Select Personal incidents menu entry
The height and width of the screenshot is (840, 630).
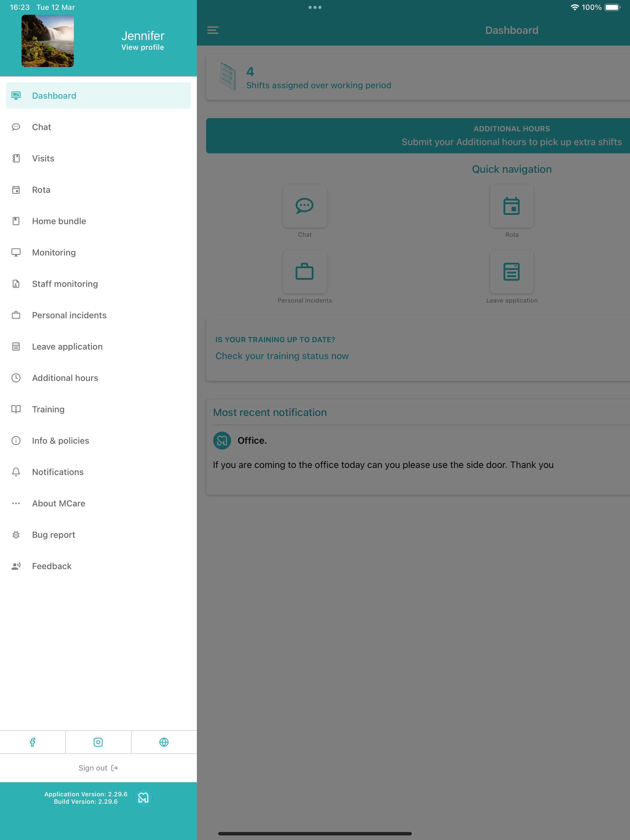(98, 315)
